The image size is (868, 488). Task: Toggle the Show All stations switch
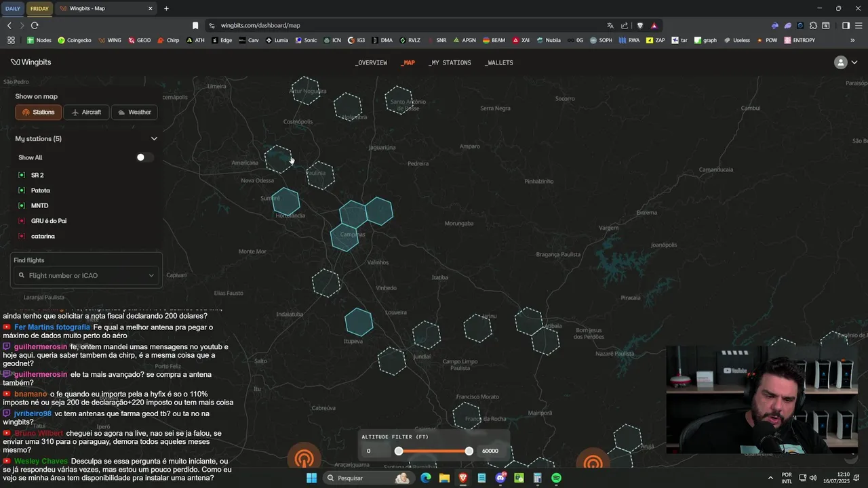pos(144,157)
